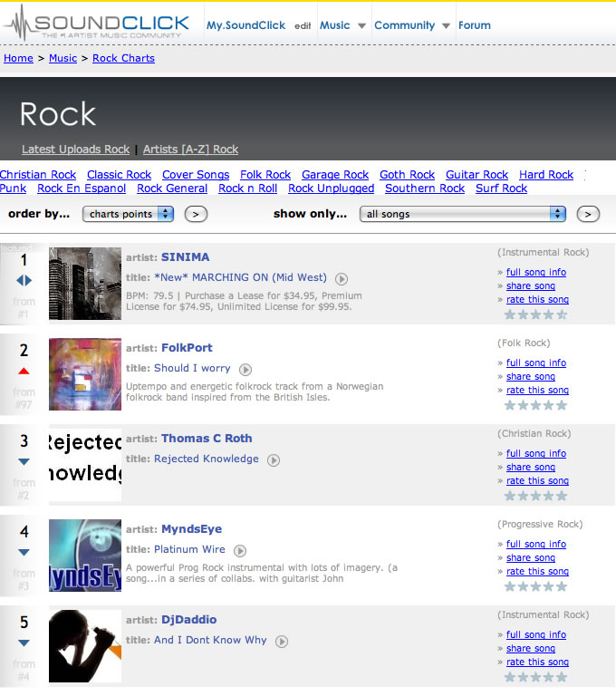Open full song info for Thomas C Roth
Viewport: 616px width, 696px height.
click(536, 453)
